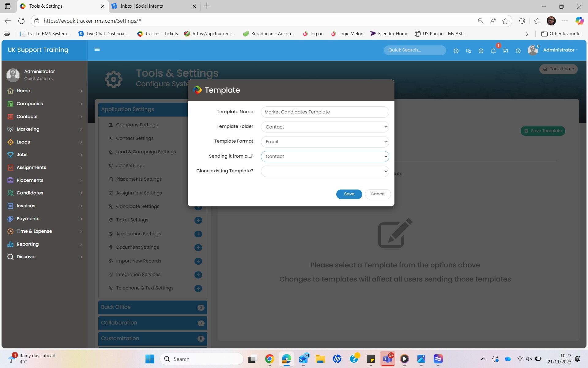Open the notifications bell icon

[x=493, y=51]
